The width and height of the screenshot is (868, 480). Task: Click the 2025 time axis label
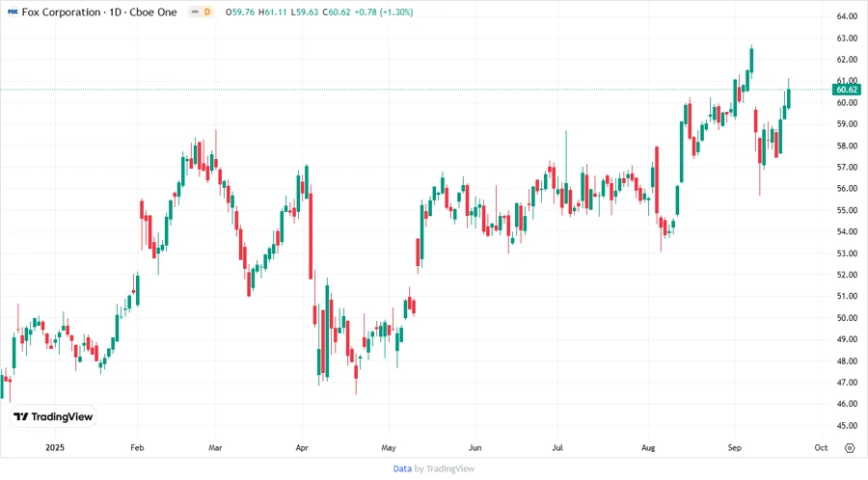pyautogui.click(x=55, y=447)
